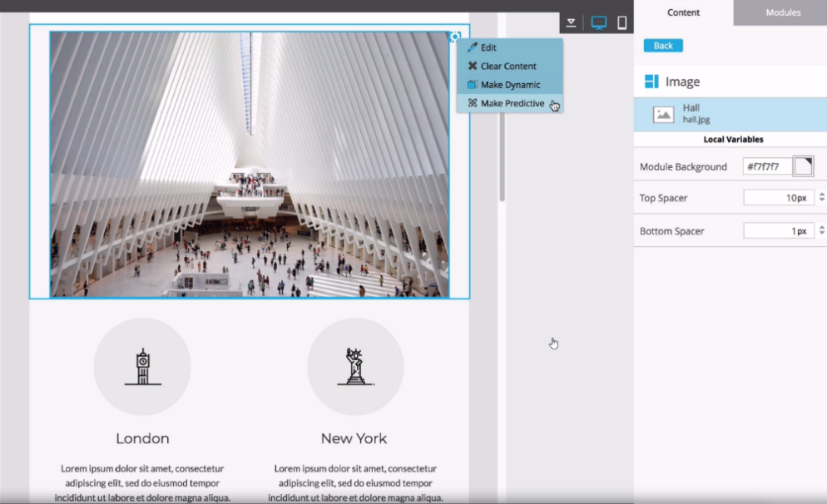
Task: Click the Module Background hex input field
Action: 766,166
